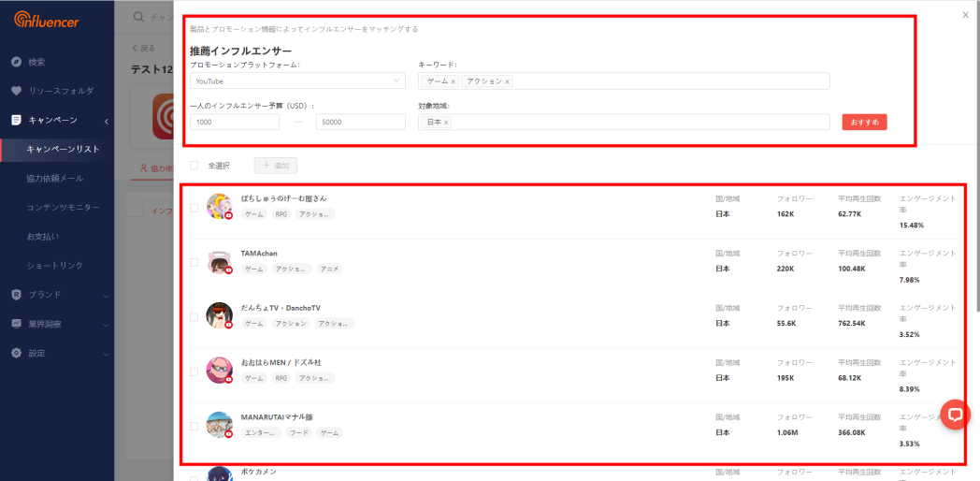The height and width of the screenshot is (481, 980).
Task: Click the 1.06M follower value
Action: point(786,432)
